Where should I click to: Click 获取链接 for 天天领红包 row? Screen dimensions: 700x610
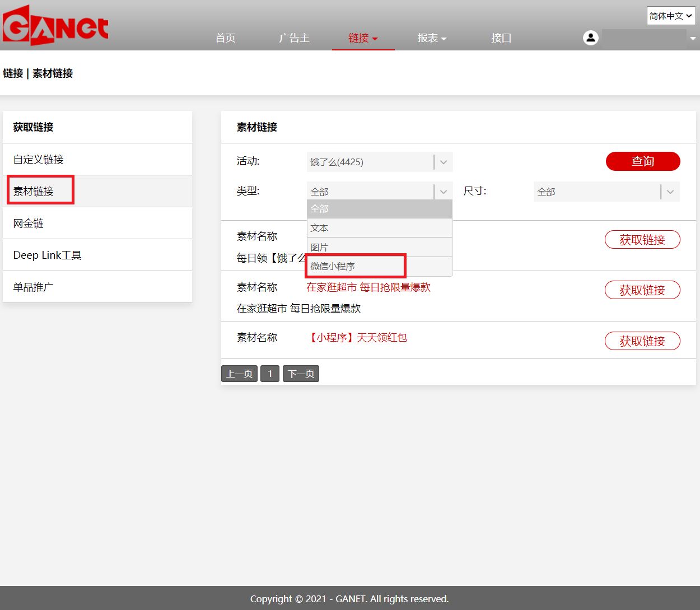pos(642,341)
